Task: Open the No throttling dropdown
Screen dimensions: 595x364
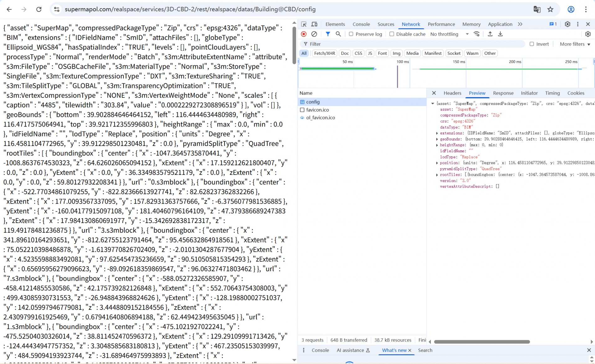Action: (449, 34)
